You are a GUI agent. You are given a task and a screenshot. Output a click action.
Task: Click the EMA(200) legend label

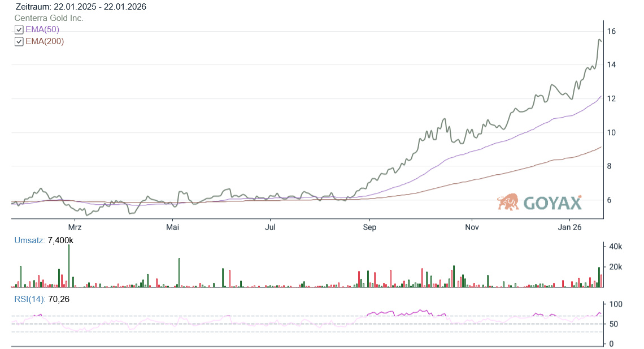[45, 41]
